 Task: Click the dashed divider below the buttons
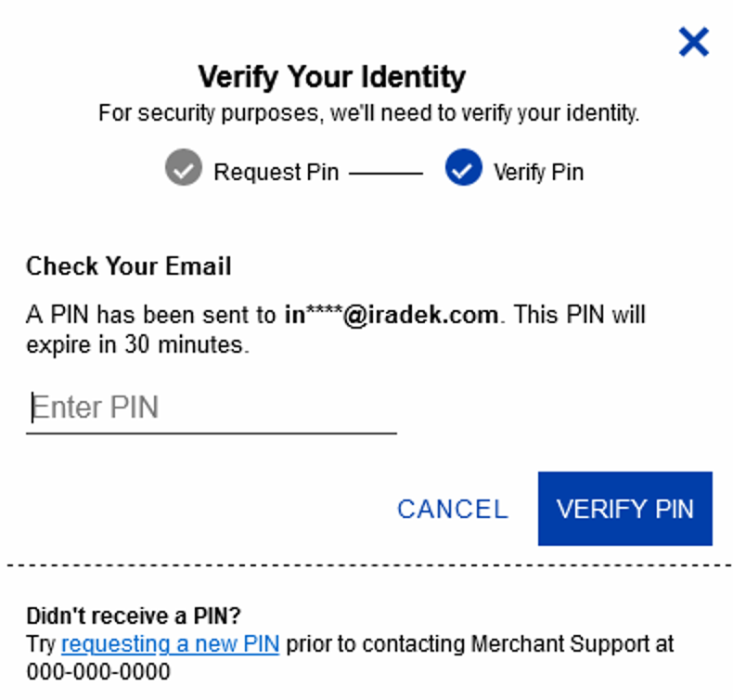click(x=369, y=565)
